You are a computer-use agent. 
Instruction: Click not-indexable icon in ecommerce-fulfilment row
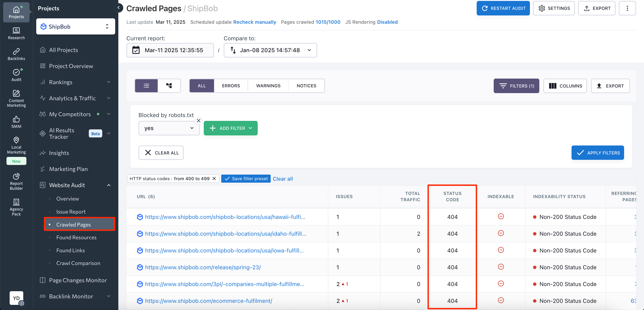coord(500,300)
